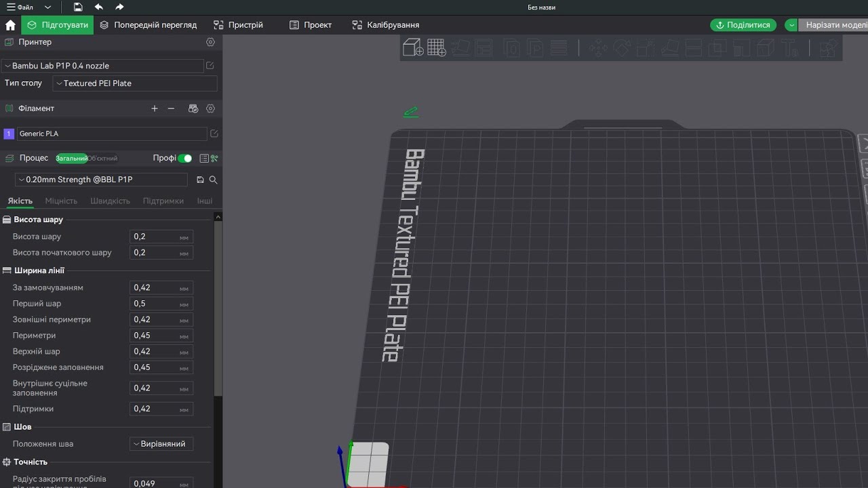This screenshot has width=868, height=488.
Task: Select the Підтримки settings tab
Action: coord(163,201)
